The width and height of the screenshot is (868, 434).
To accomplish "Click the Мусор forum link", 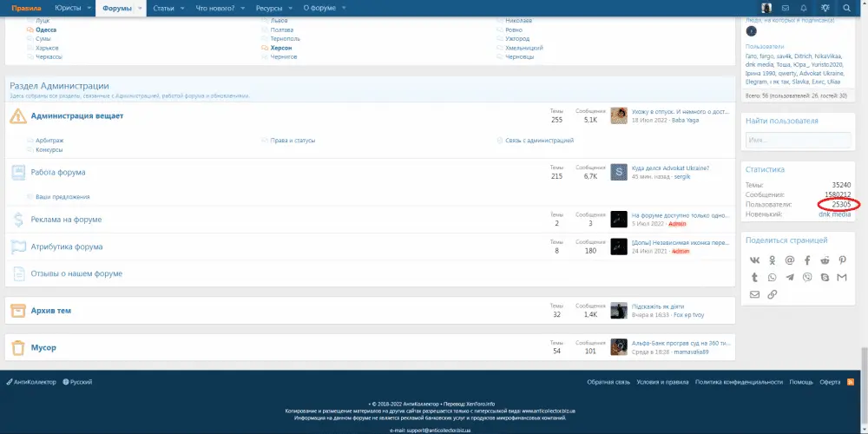I will 43,347.
